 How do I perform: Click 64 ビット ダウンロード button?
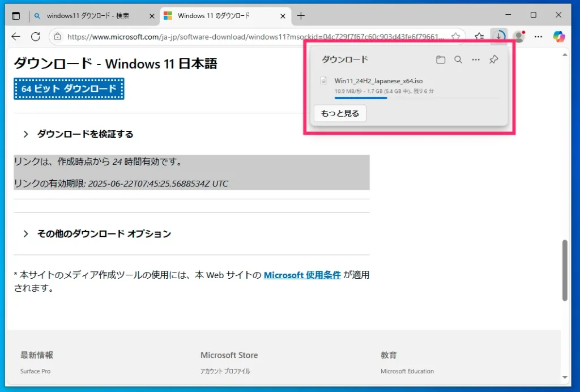(69, 89)
